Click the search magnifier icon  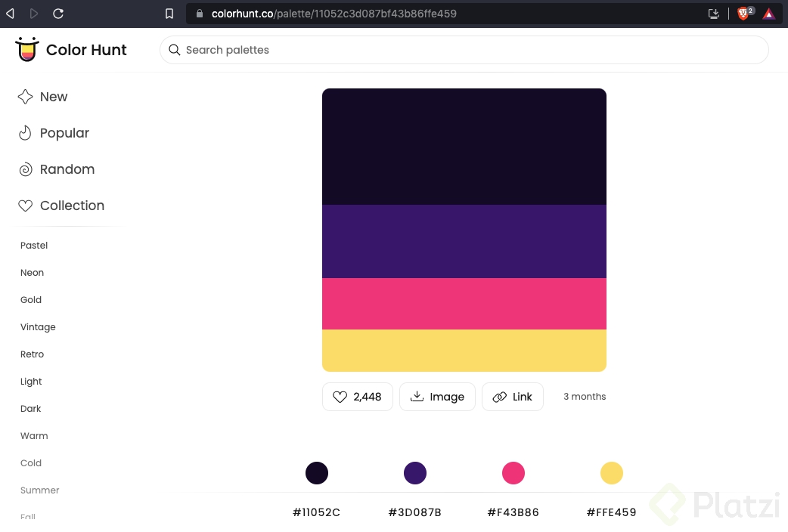coord(175,50)
